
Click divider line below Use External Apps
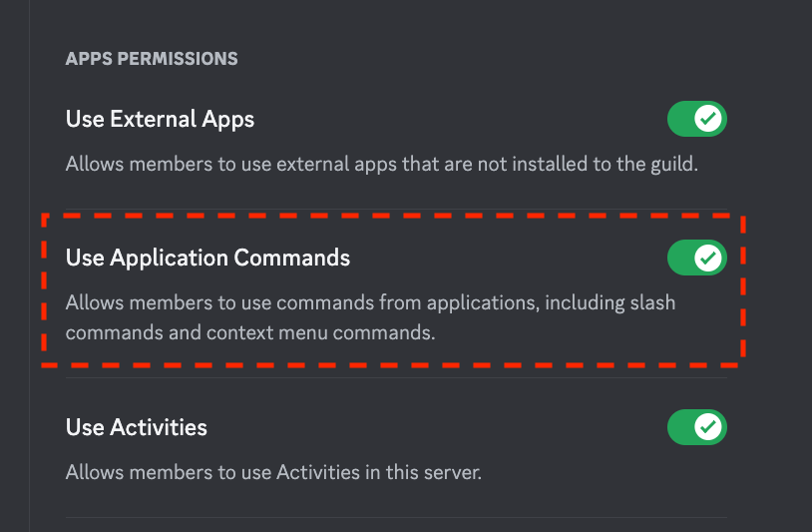tap(396, 209)
